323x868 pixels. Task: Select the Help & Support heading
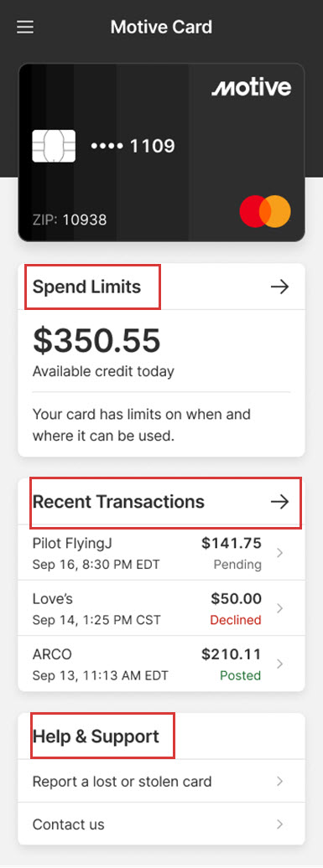point(96,736)
